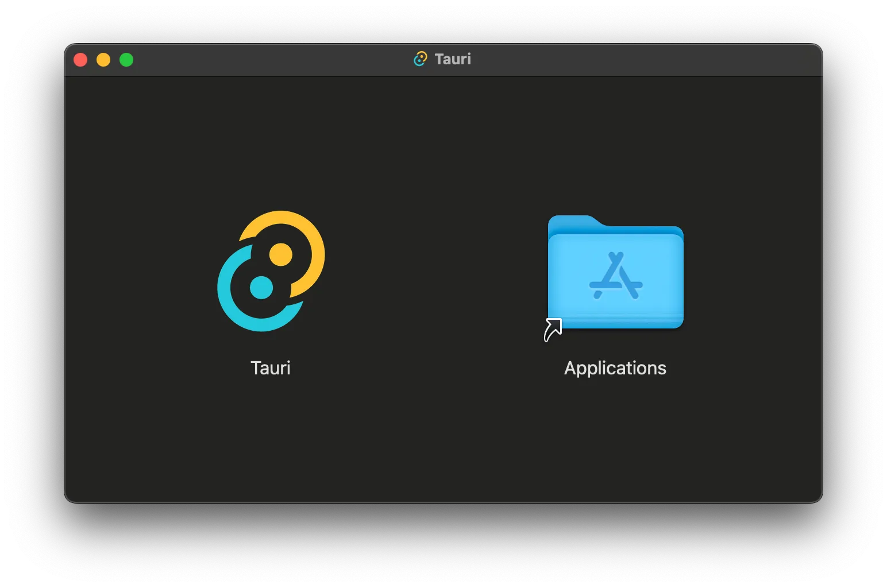This screenshot has width=887, height=588.
Task: Select the Tauri app icon
Action: click(271, 271)
